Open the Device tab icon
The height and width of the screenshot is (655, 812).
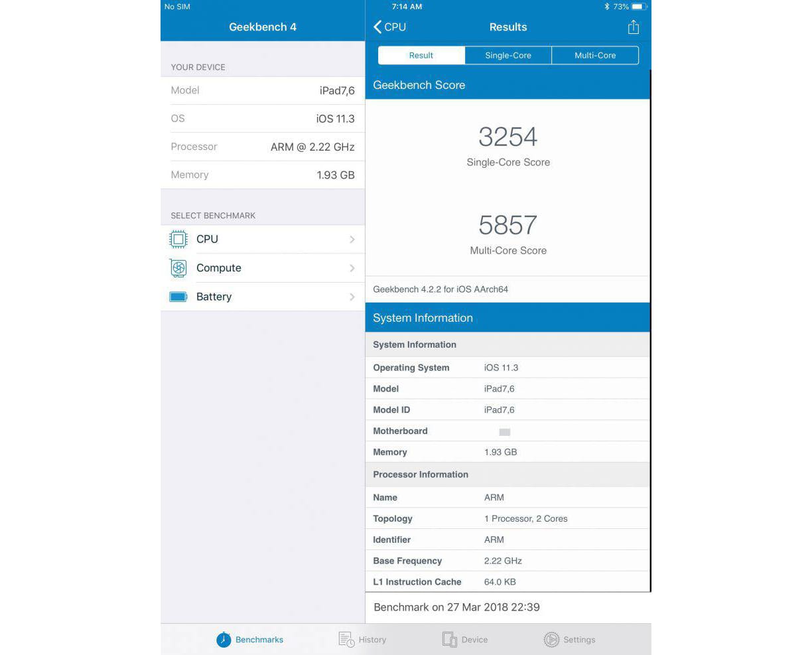[449, 640]
